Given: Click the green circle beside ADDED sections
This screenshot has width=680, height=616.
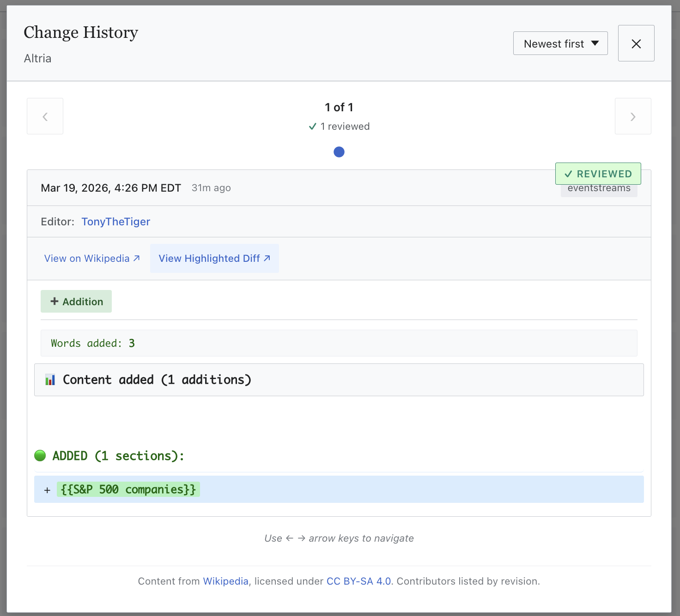Looking at the screenshot, I should point(40,455).
